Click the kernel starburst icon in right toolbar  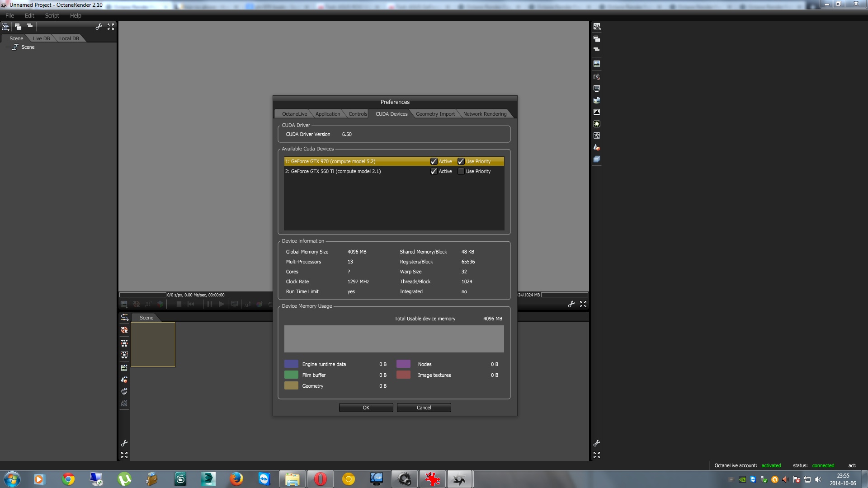[597, 124]
